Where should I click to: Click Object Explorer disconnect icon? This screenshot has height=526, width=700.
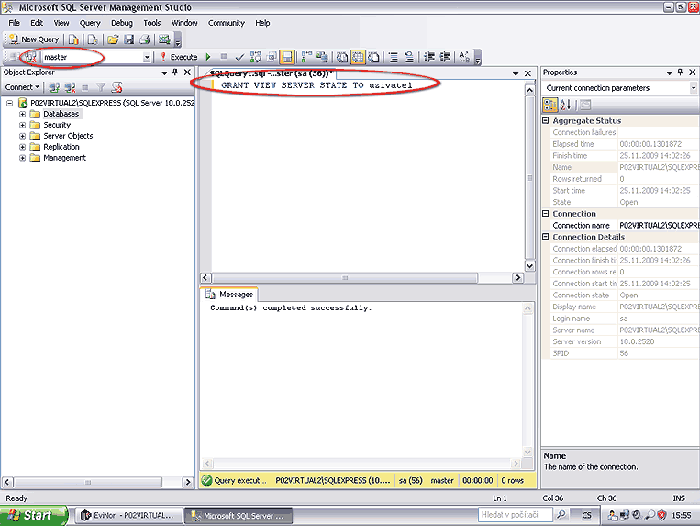click(x=70, y=88)
